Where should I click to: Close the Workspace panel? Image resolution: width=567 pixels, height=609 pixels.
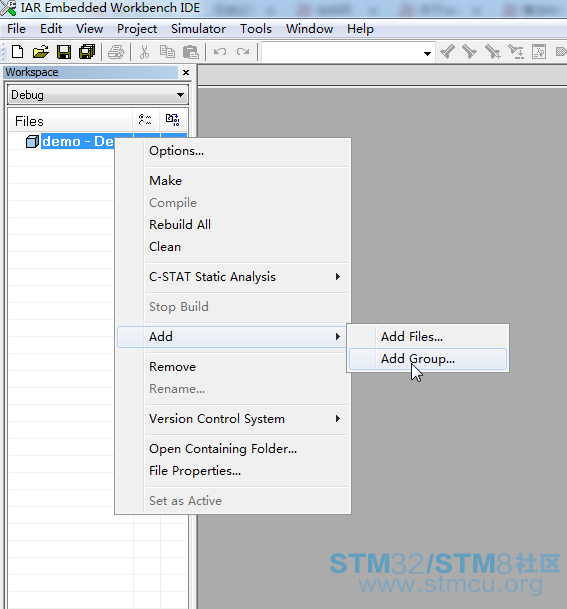(x=186, y=72)
